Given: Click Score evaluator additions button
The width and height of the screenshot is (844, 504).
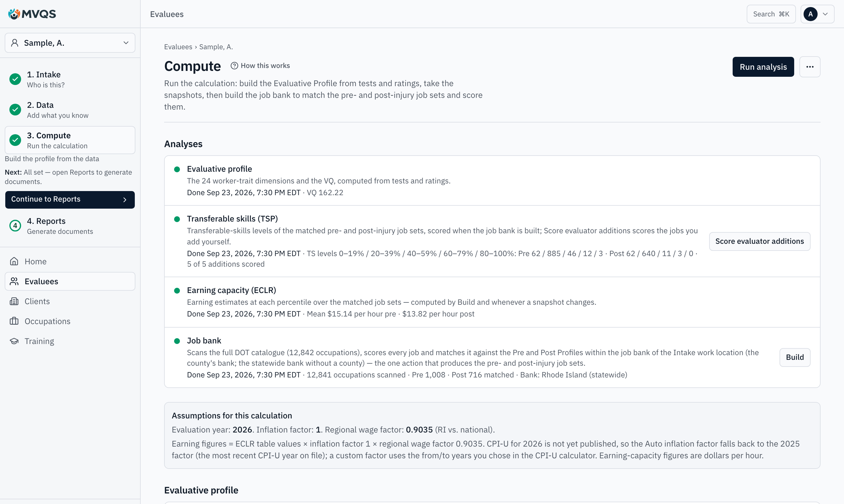Looking at the screenshot, I should 759,241.
